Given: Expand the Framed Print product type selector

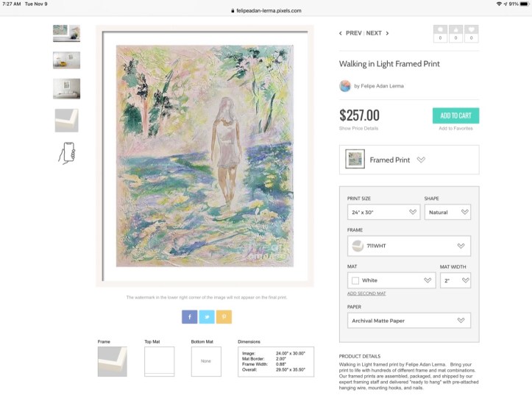Looking at the screenshot, I should 408,160.
